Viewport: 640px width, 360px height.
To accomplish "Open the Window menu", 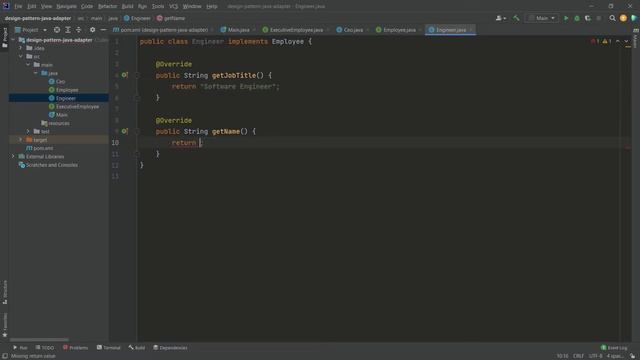I will pos(192,6).
